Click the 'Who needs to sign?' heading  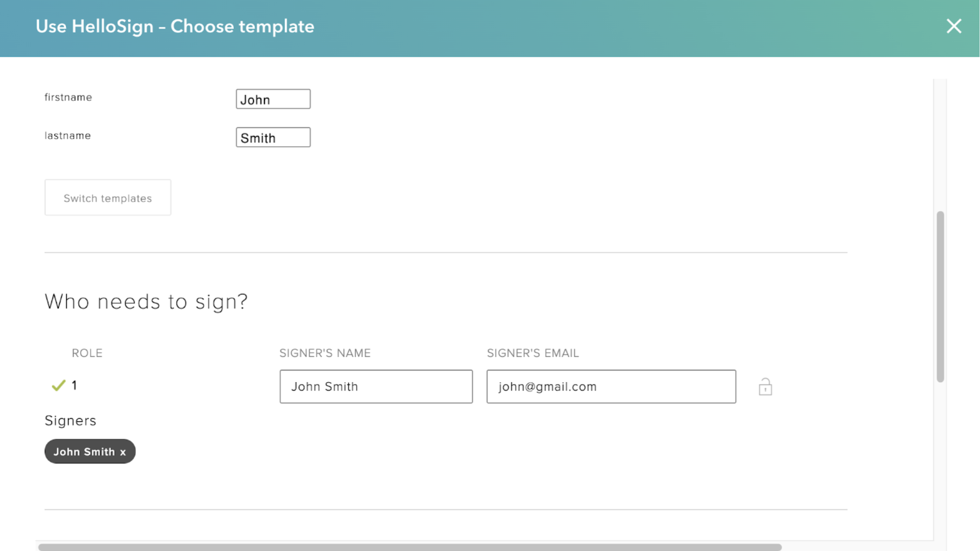coord(146,302)
